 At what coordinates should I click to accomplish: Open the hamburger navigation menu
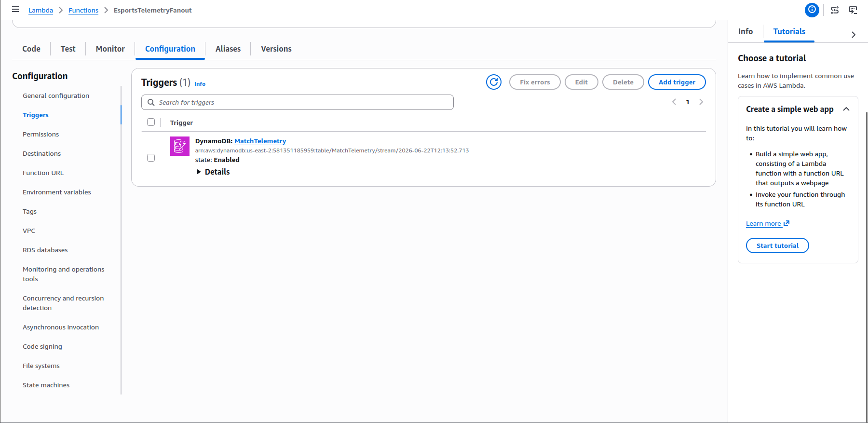point(15,10)
